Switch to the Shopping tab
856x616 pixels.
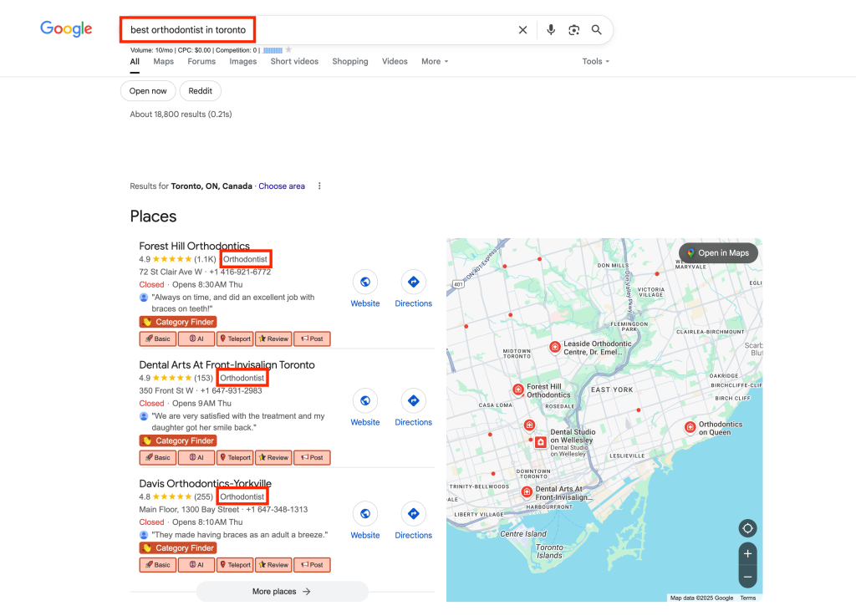pos(350,62)
